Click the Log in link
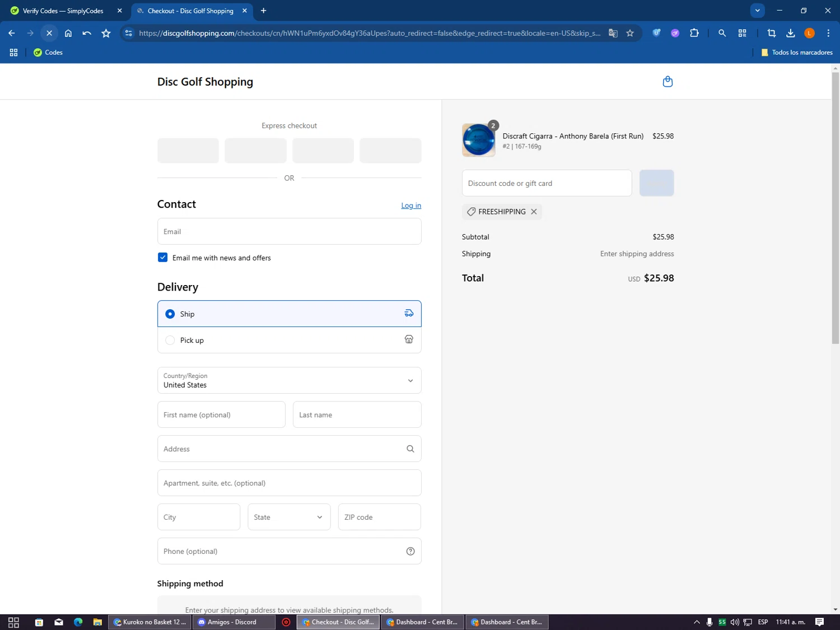This screenshot has height=630, width=840. pos(411,206)
